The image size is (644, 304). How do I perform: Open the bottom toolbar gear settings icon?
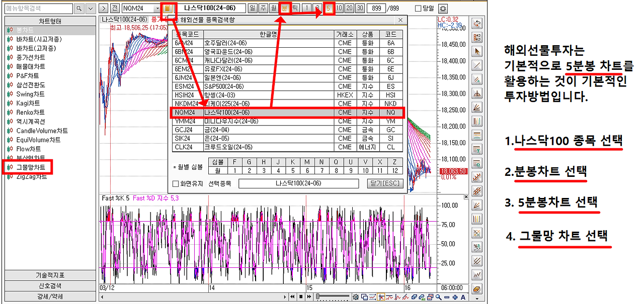pos(356,297)
